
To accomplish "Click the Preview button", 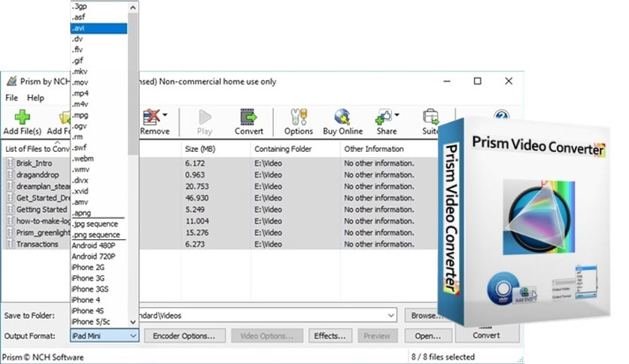I will 377,336.
